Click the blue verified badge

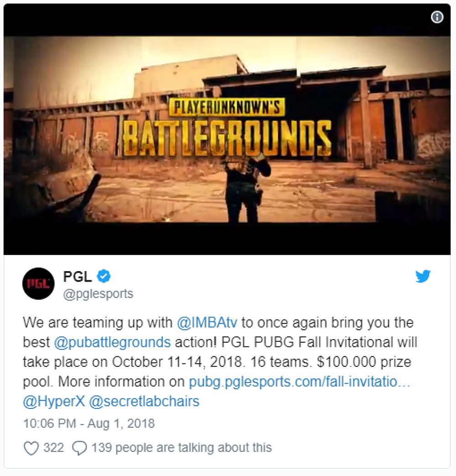point(104,276)
